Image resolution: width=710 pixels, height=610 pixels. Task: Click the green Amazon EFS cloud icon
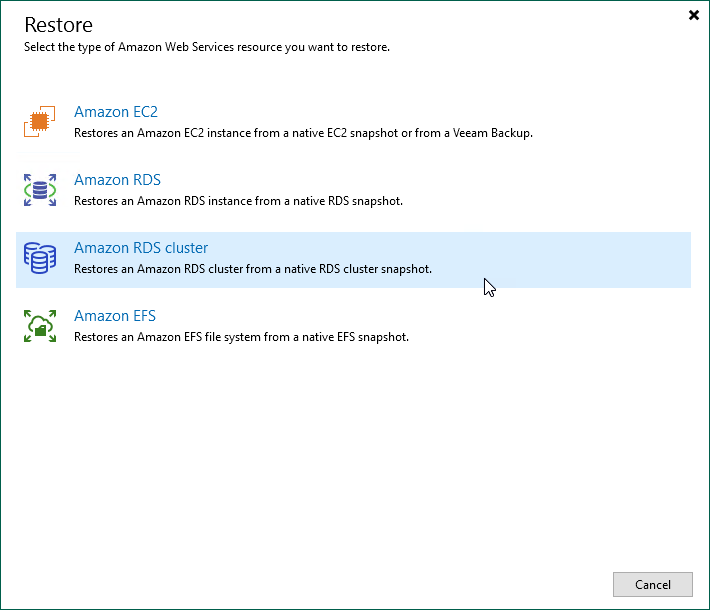(x=39, y=326)
